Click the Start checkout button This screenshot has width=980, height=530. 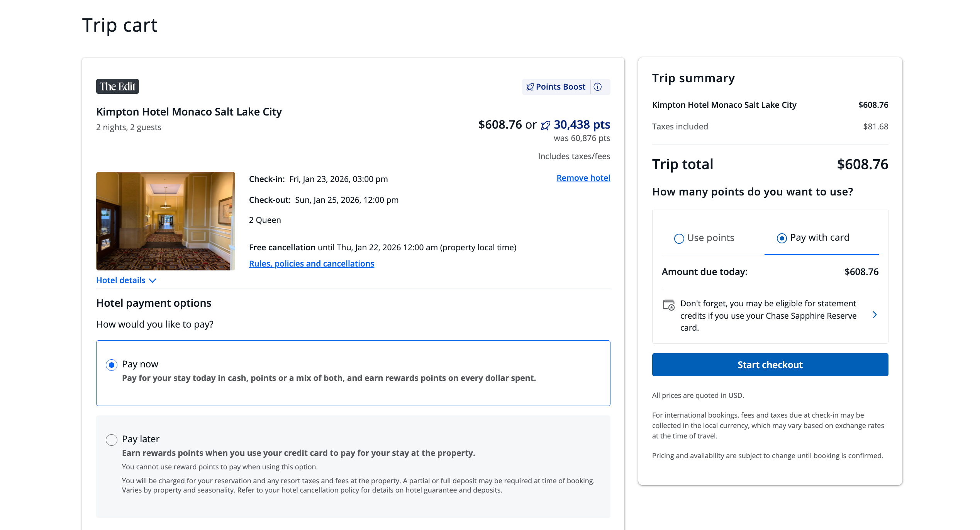pos(770,365)
